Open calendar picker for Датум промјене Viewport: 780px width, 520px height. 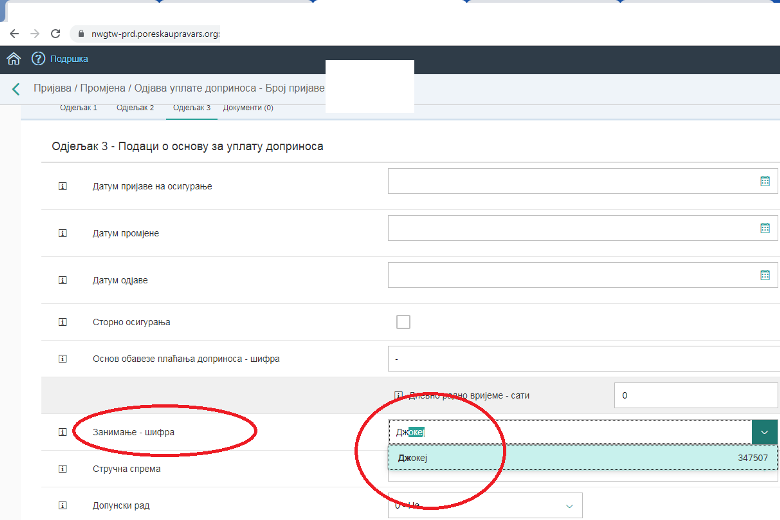pos(765,228)
